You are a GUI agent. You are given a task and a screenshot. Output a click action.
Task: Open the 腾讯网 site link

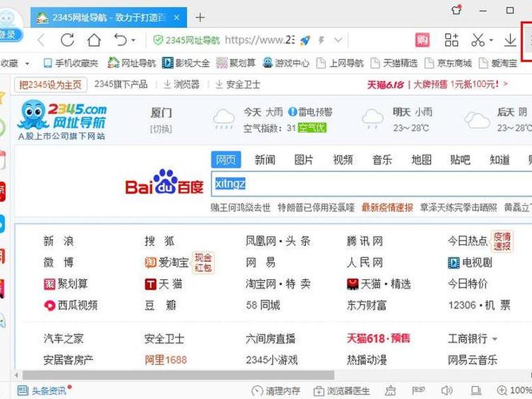pyautogui.click(x=364, y=241)
